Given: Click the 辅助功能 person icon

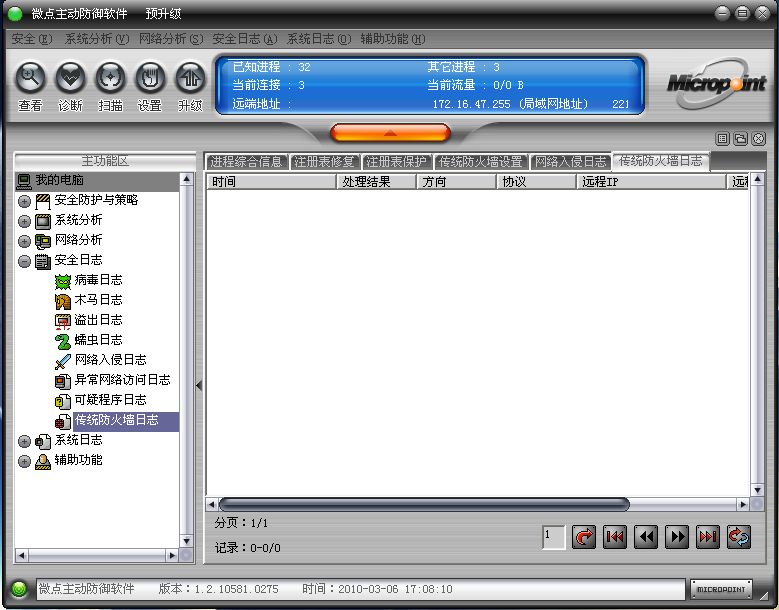Looking at the screenshot, I should click(43, 461).
